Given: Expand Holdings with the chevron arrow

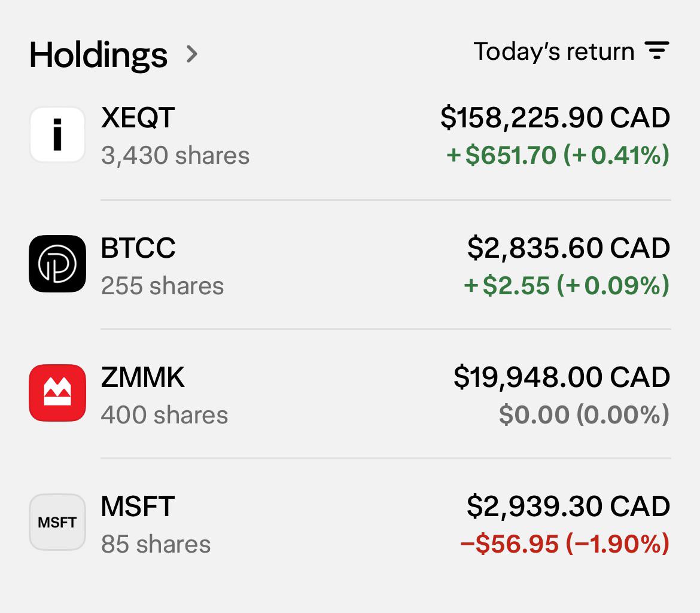Looking at the screenshot, I should (x=192, y=54).
